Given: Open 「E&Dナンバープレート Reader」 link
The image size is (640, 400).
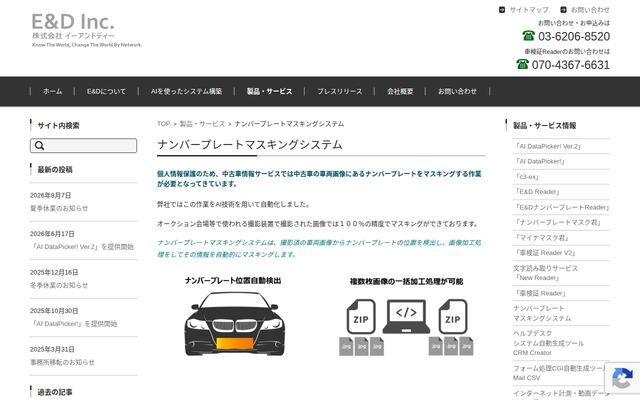Looking at the screenshot, I should point(561,207).
